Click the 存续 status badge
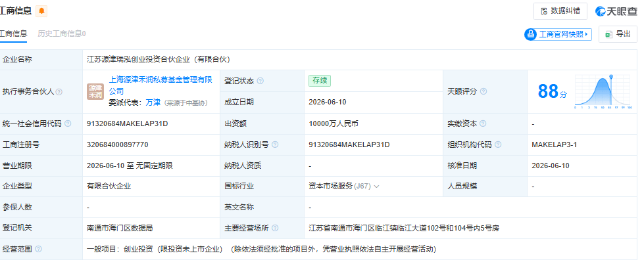 tap(320, 80)
